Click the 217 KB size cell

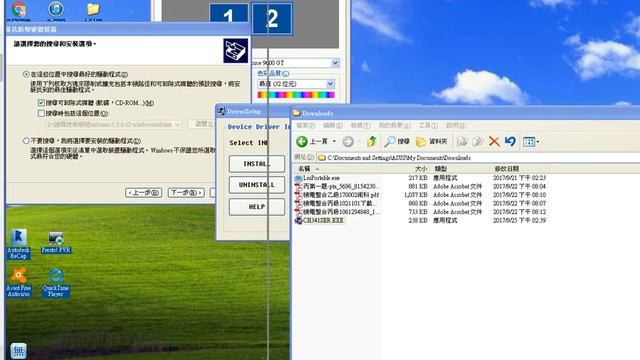(418, 178)
